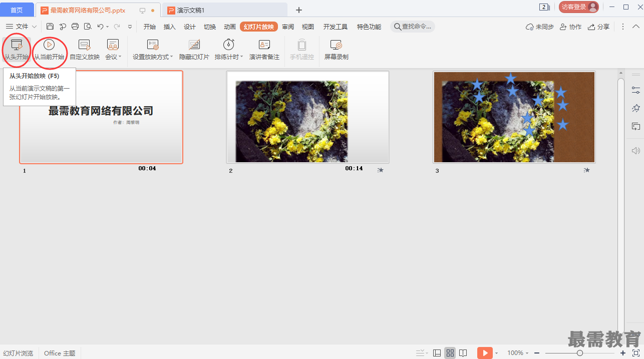Click the animation star under slide 3
The height and width of the screenshot is (359, 644).
point(587,170)
